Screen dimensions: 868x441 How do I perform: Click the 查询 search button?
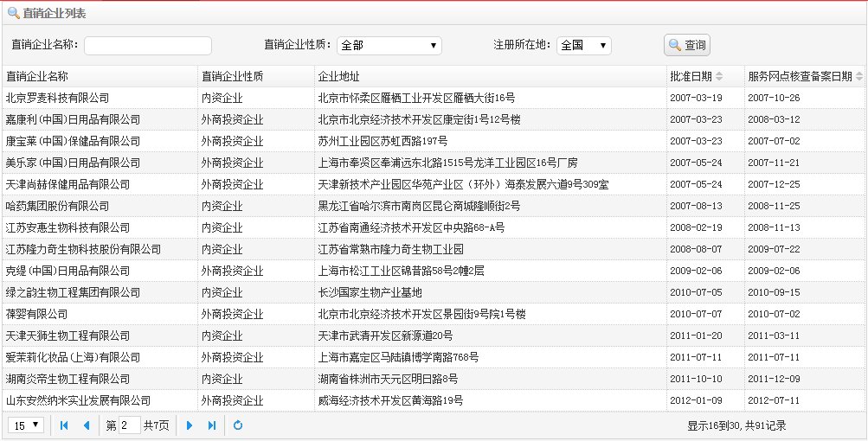(x=687, y=45)
